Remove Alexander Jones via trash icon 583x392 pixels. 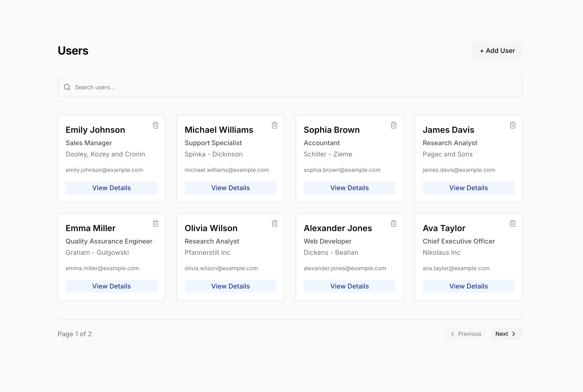pos(394,223)
